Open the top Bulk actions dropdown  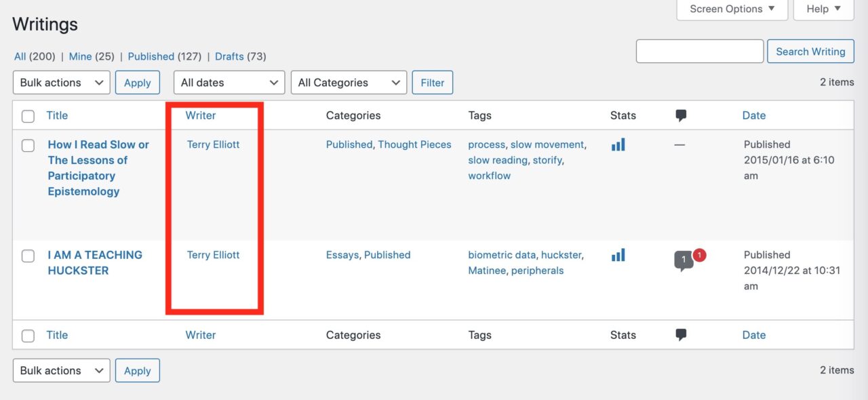pyautogui.click(x=62, y=83)
